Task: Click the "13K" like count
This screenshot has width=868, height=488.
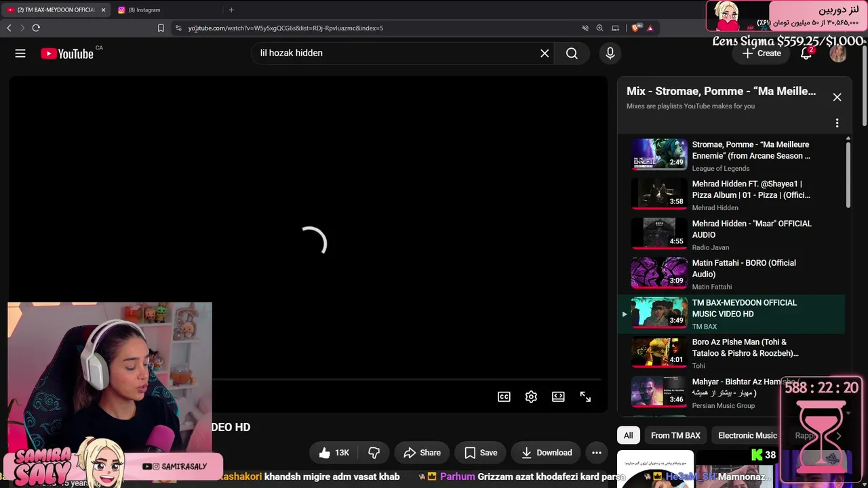Action: (x=342, y=453)
